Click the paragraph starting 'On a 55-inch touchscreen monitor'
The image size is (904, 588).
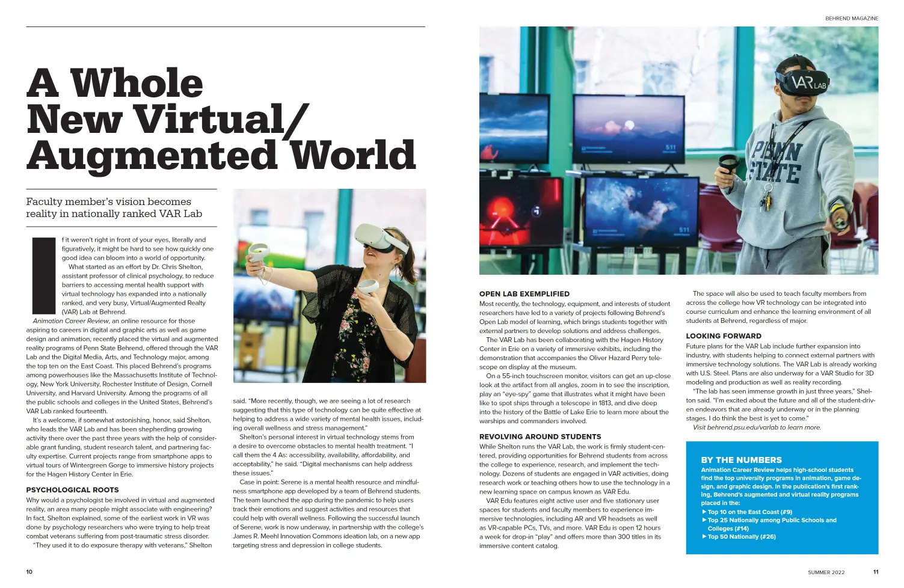[x=574, y=399]
